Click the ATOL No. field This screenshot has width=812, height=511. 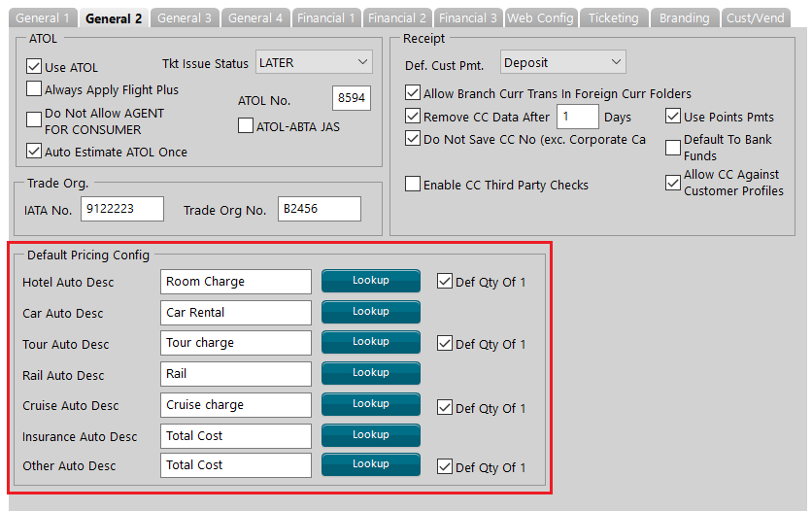[x=351, y=98]
